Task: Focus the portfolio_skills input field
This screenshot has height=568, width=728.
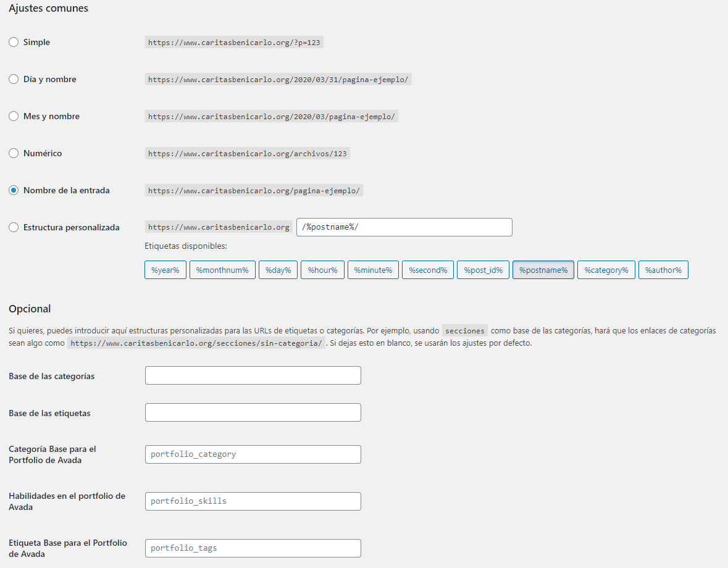Action: click(x=253, y=501)
